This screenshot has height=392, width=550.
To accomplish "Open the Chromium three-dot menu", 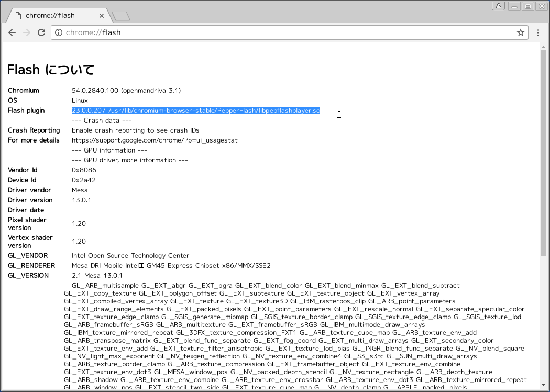I will (x=538, y=32).
